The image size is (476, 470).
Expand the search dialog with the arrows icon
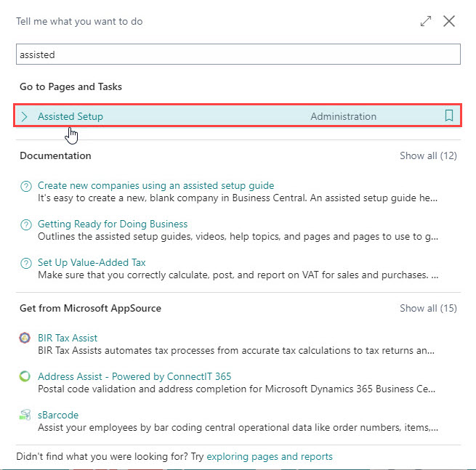426,22
